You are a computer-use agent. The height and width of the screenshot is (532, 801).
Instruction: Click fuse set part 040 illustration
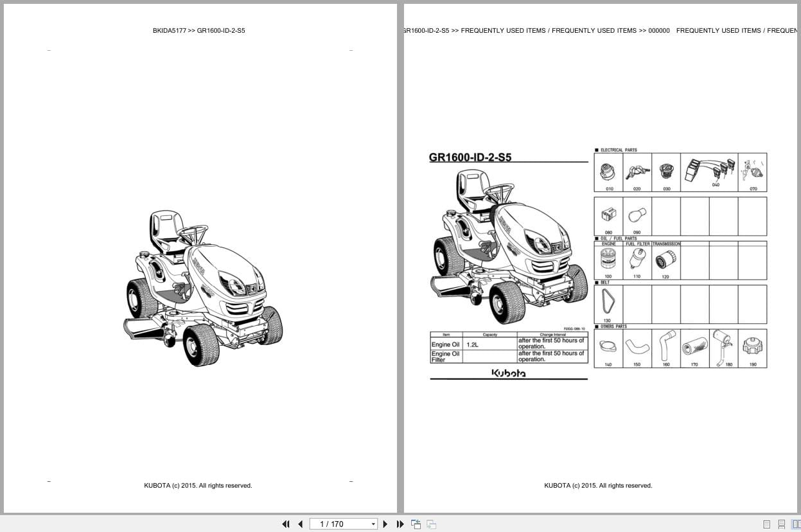click(709, 170)
